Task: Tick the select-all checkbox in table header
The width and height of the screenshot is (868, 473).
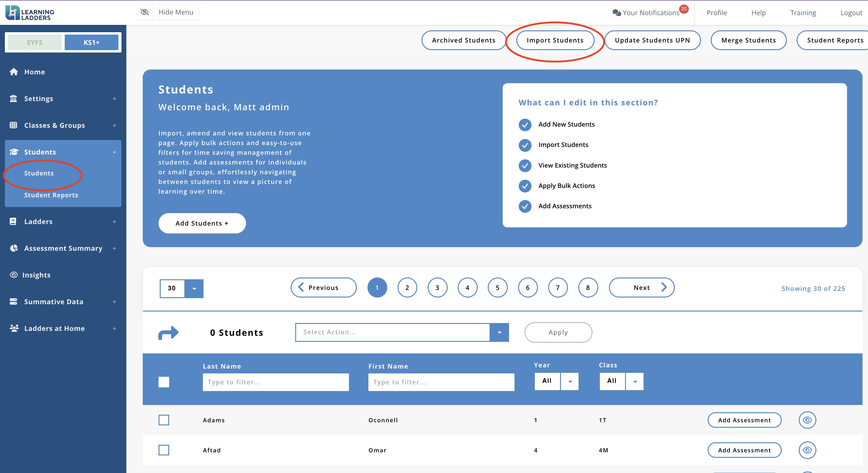Action: coord(164,382)
